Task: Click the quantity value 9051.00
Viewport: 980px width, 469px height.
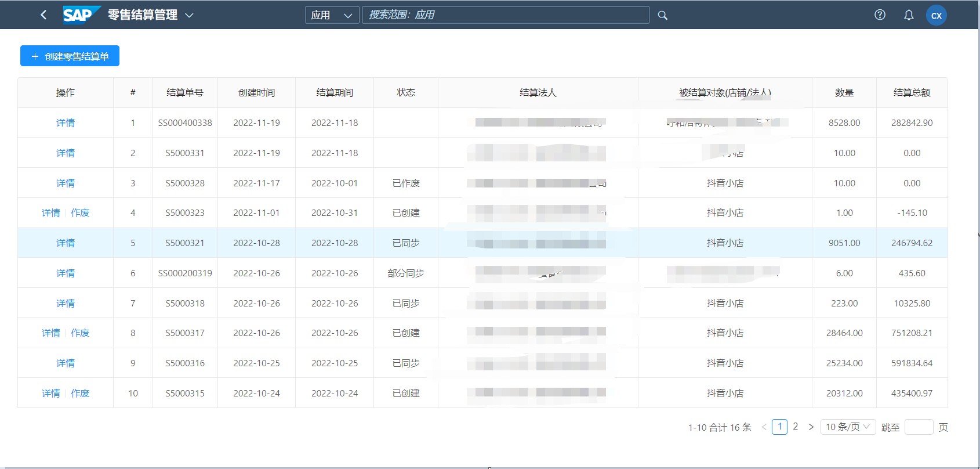Action: click(844, 243)
